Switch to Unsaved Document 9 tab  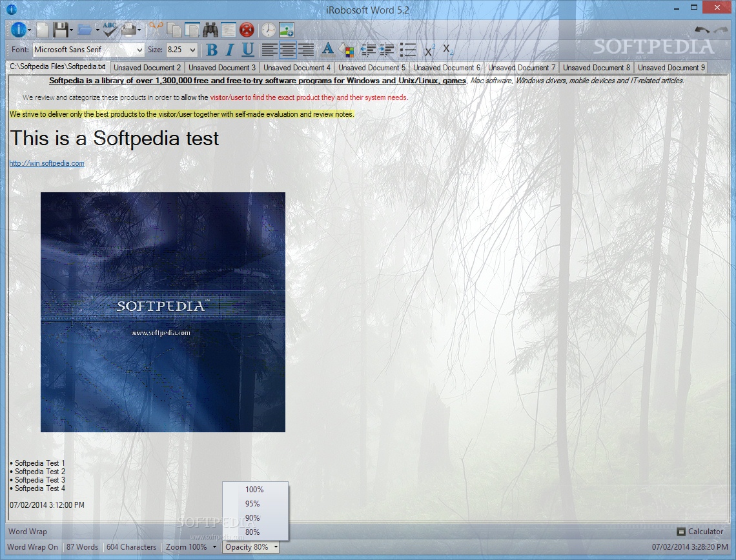coord(671,68)
